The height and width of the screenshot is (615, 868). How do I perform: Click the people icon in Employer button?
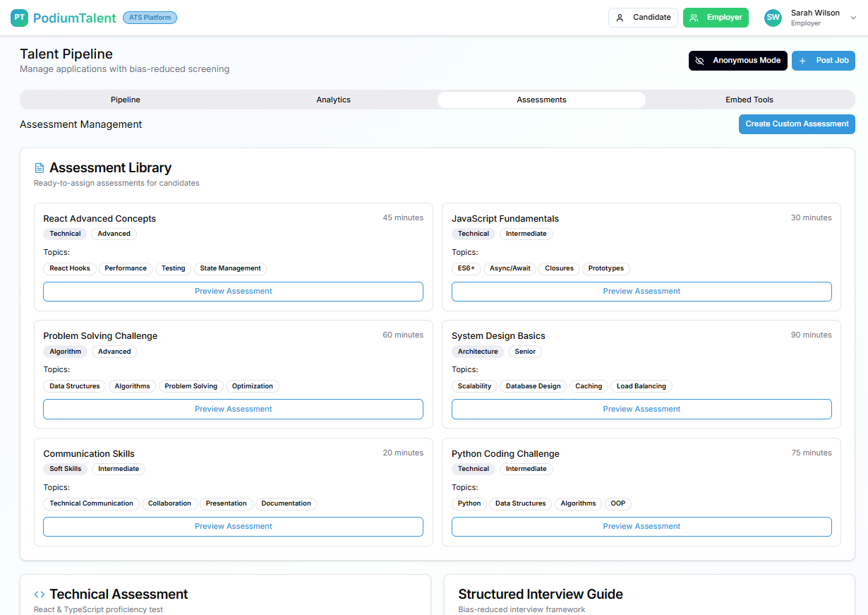[x=694, y=18]
